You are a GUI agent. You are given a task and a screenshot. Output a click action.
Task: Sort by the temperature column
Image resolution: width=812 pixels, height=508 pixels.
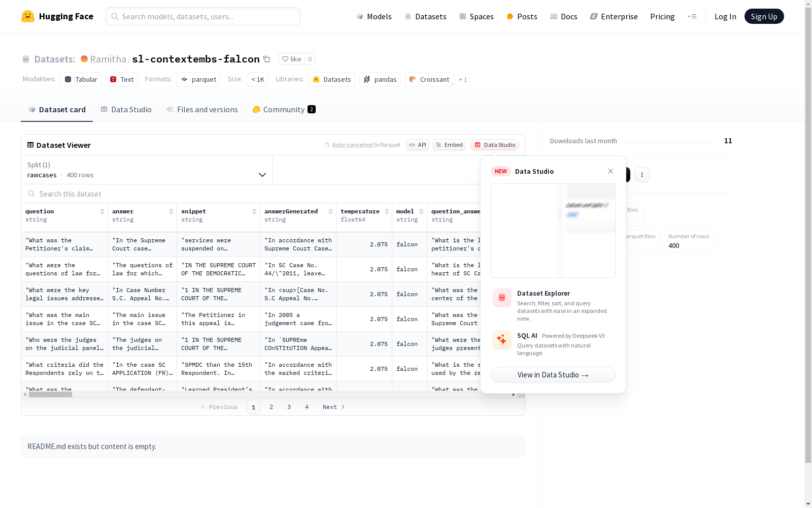coord(387,211)
